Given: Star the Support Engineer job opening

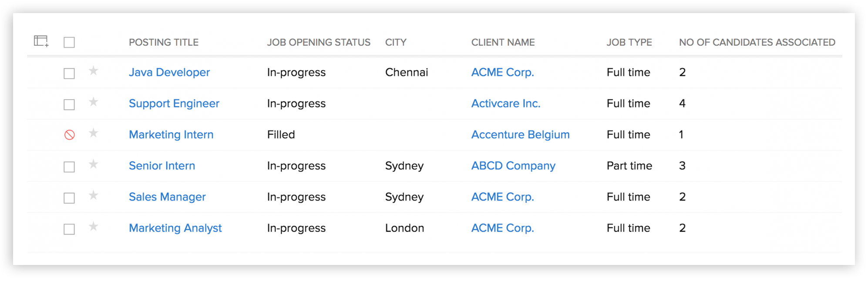Looking at the screenshot, I should tap(93, 102).
